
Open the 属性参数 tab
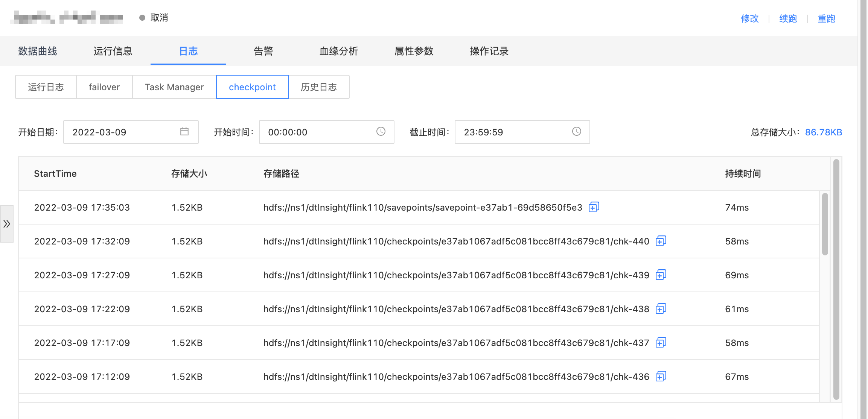point(414,51)
